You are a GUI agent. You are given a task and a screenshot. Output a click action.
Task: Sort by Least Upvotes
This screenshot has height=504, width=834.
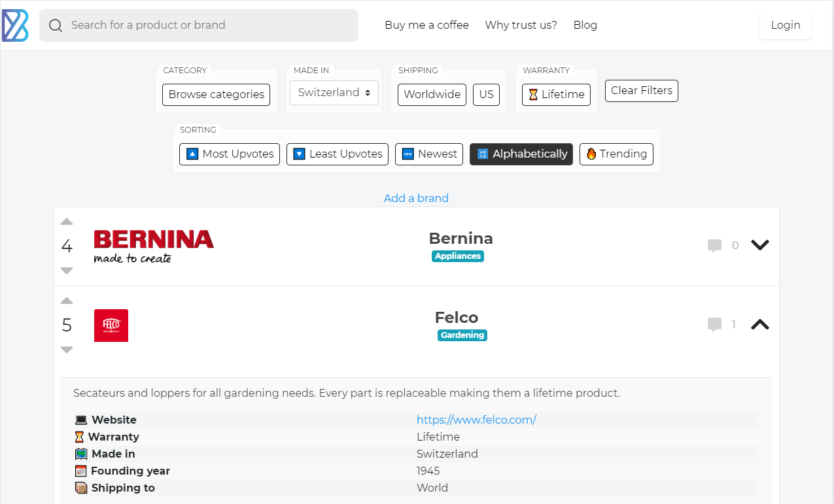tap(338, 154)
